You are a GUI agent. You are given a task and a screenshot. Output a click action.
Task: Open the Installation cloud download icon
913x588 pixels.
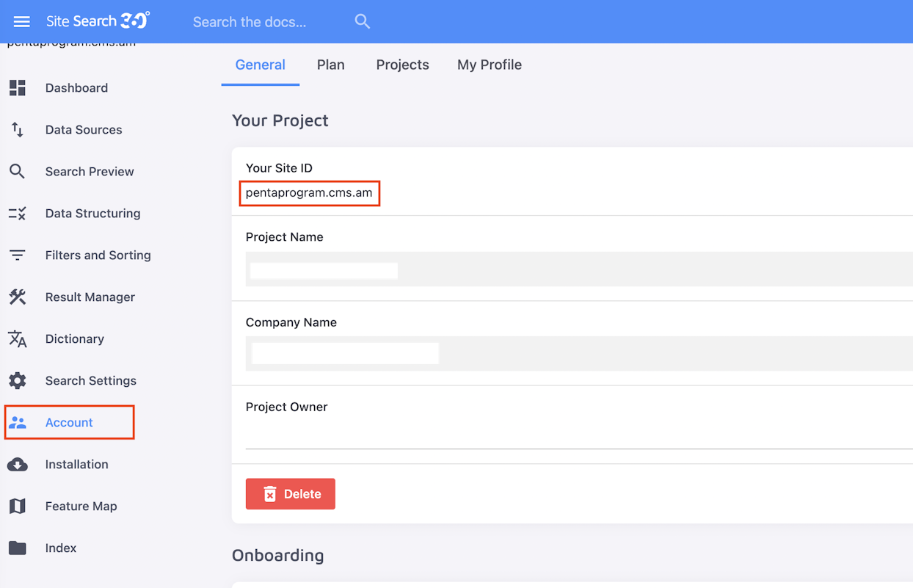click(x=18, y=465)
